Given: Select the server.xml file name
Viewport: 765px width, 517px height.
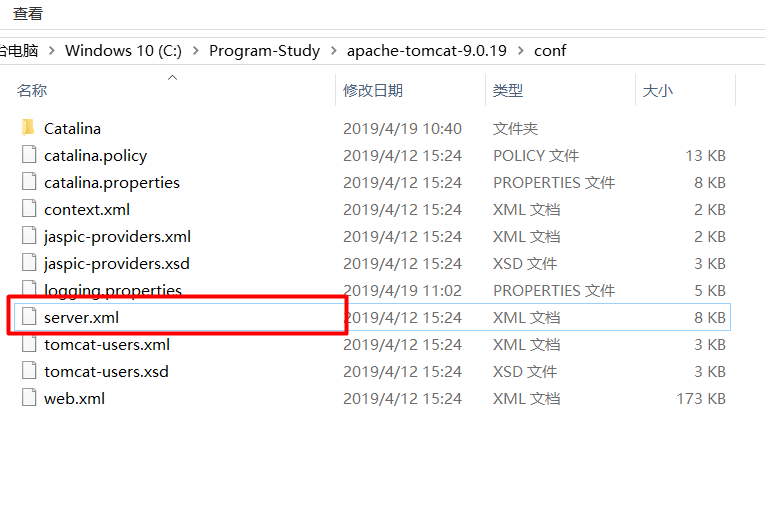Looking at the screenshot, I should tap(81, 318).
